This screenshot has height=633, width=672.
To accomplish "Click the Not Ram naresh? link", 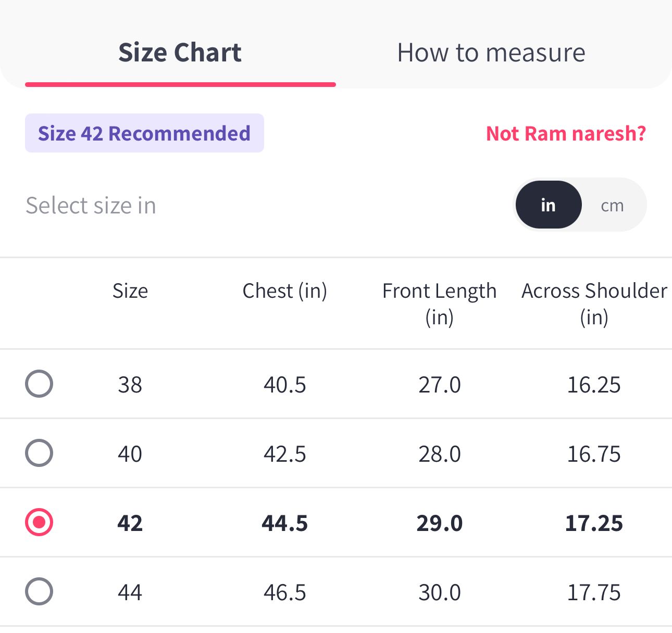I will pyautogui.click(x=566, y=134).
